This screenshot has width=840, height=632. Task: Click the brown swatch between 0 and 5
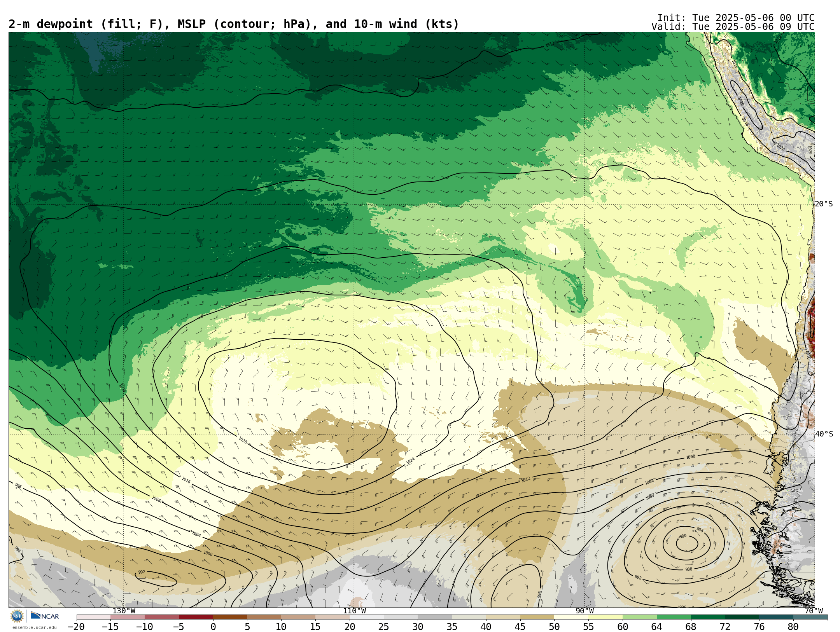(230, 617)
